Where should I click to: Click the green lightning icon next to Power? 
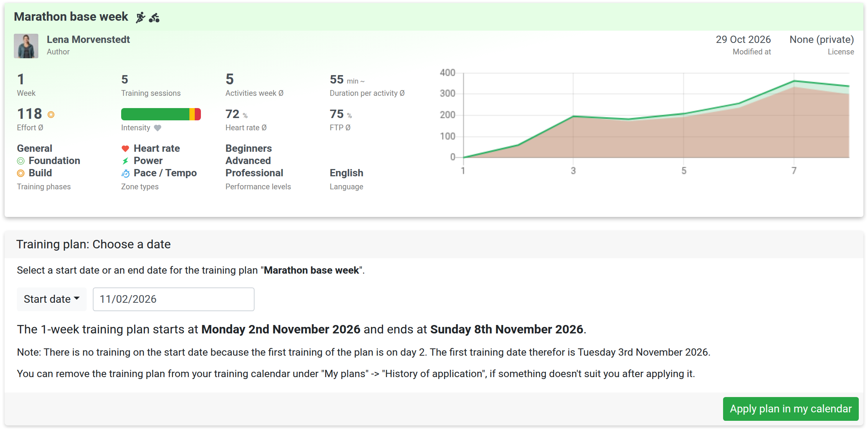tap(125, 161)
